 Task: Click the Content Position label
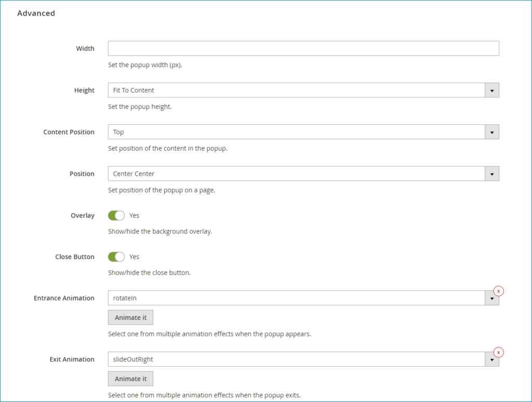point(69,132)
